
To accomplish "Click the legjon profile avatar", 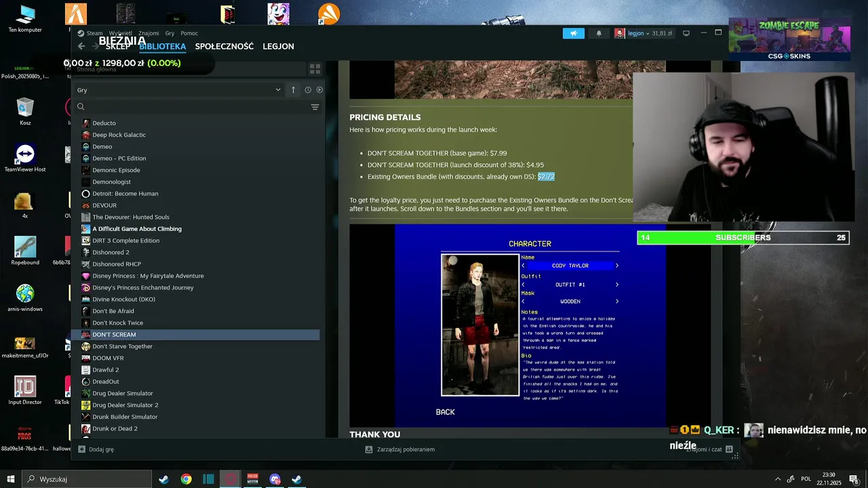I will pyautogui.click(x=620, y=33).
